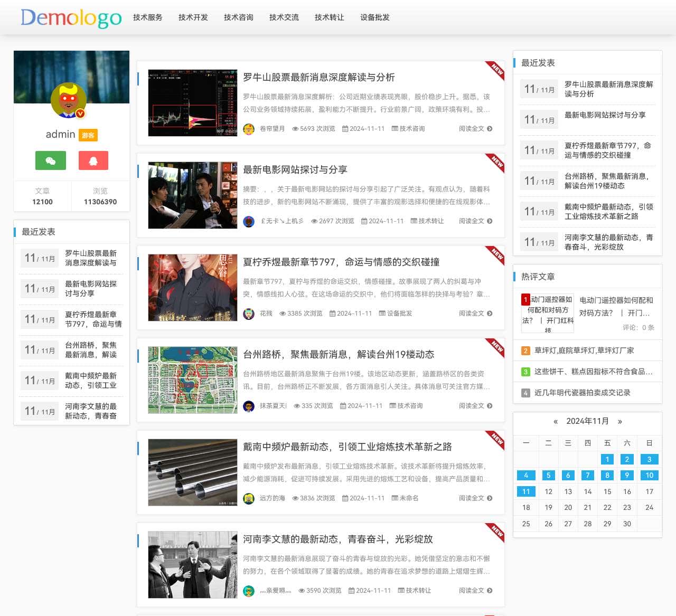The height and width of the screenshot is (616, 676).
Task: Open hot article 草坪灯,庭院草坪灯,草坪灯厂家
Action: 584,350
